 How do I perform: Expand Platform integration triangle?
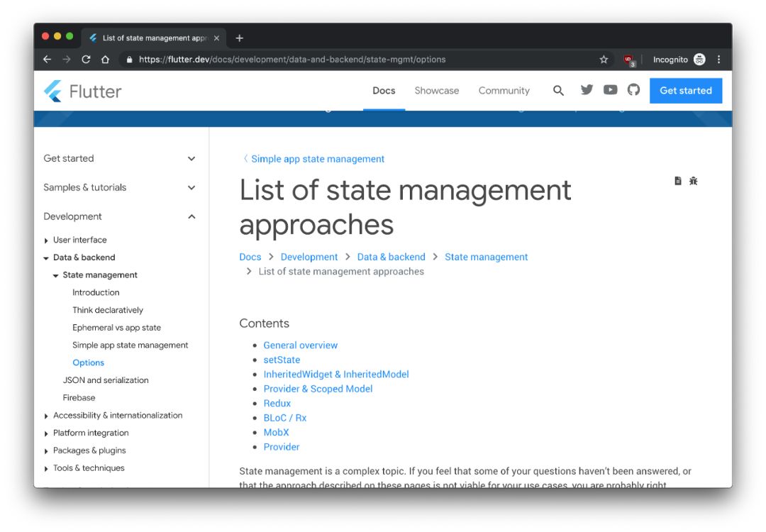(x=46, y=433)
